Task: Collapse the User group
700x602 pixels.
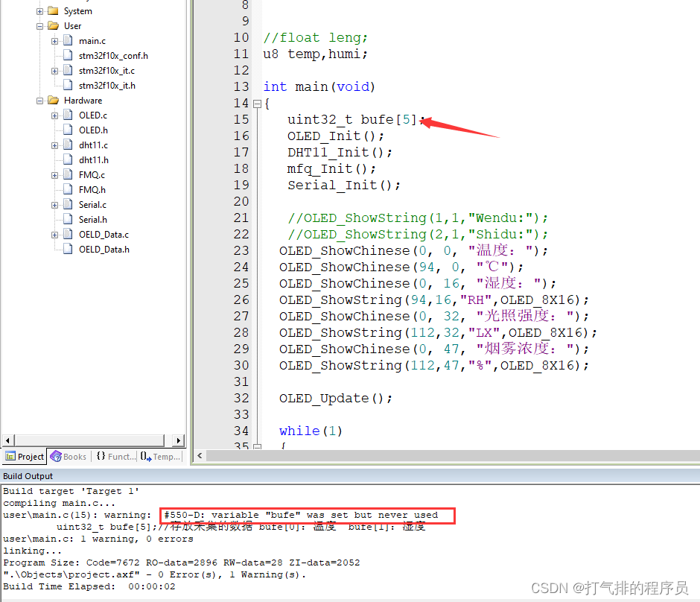Action: [x=39, y=25]
